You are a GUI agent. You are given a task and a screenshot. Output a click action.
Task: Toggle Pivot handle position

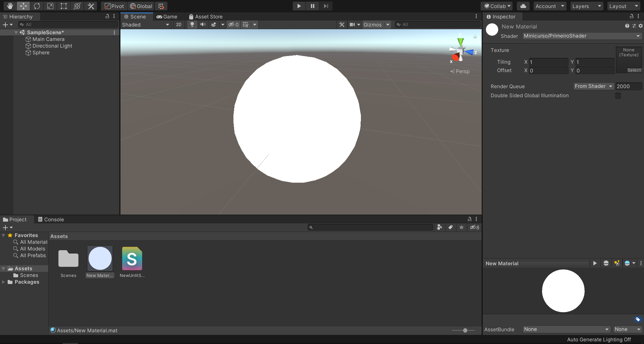(114, 6)
